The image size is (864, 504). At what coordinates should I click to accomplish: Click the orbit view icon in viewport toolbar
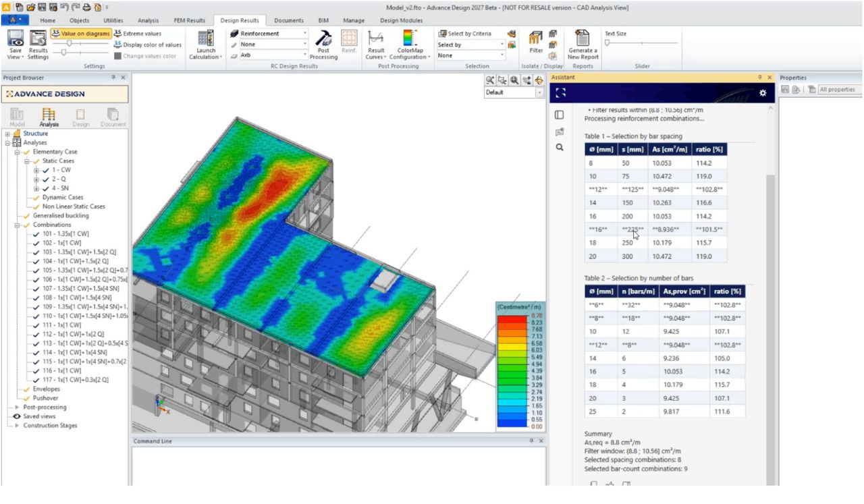tap(539, 80)
